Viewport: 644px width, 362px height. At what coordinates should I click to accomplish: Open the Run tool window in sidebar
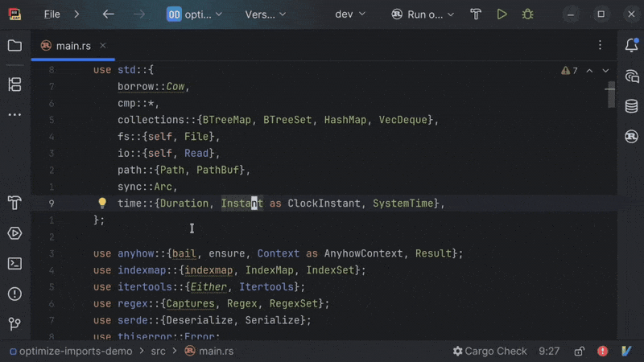click(14, 233)
